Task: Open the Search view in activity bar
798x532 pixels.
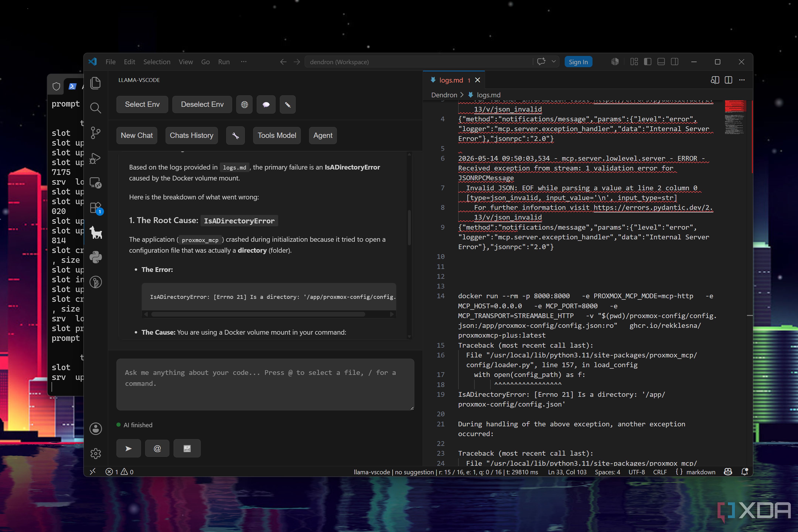Action: coord(96,108)
